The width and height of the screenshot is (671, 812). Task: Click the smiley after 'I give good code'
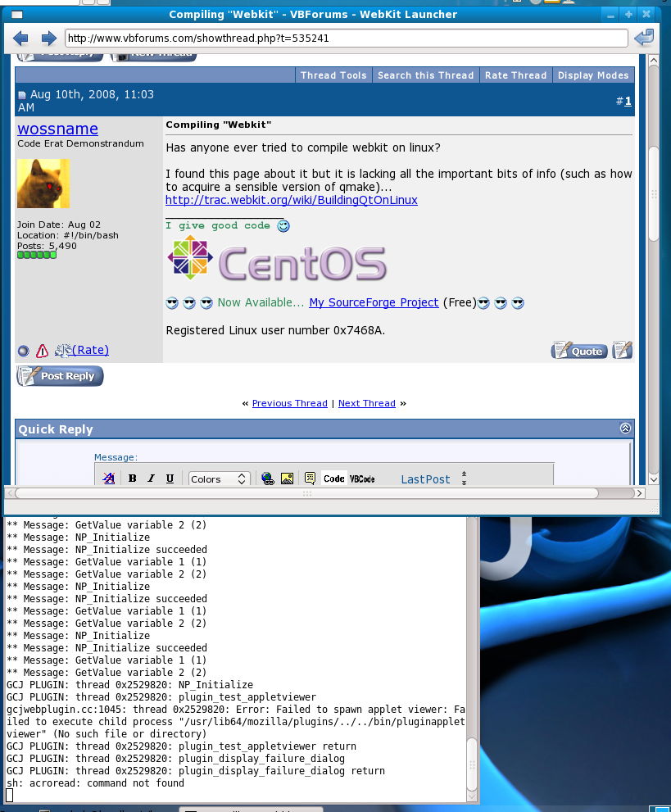click(283, 226)
